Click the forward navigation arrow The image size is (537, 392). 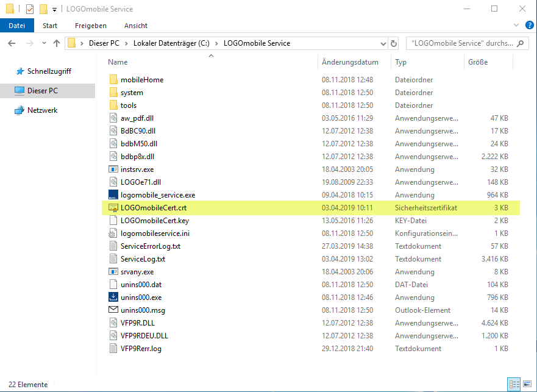point(30,43)
